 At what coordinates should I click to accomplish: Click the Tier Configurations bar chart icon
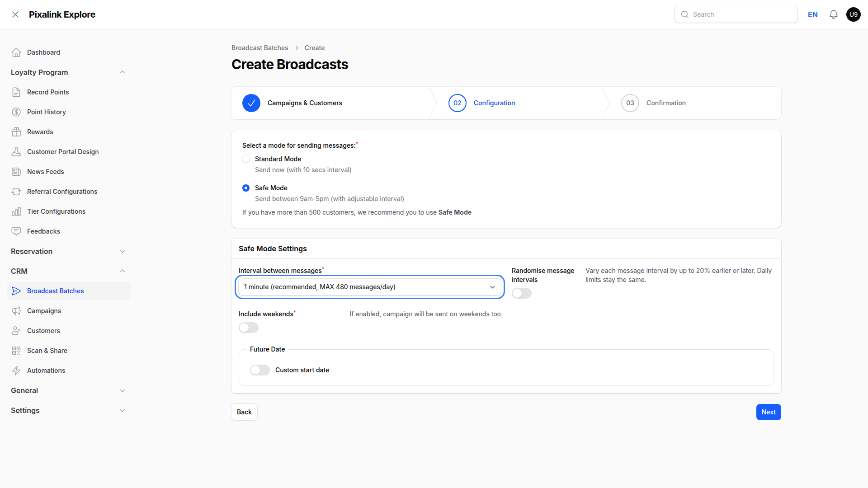(x=16, y=211)
